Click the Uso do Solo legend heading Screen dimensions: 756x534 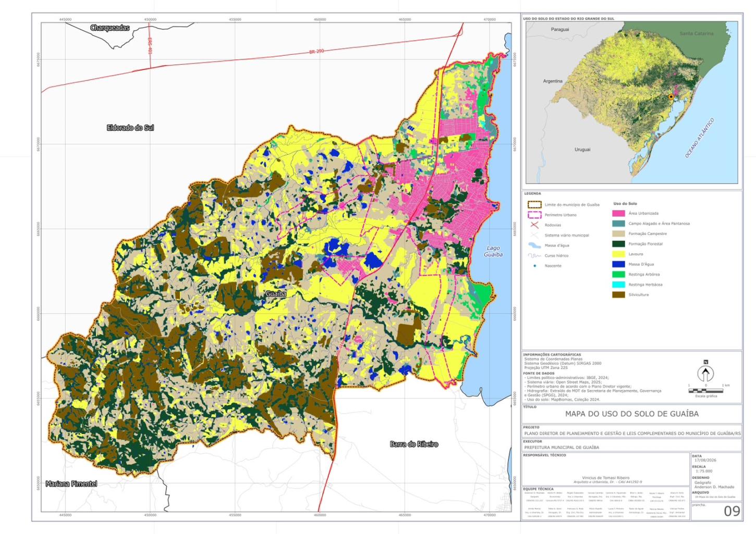click(625, 204)
